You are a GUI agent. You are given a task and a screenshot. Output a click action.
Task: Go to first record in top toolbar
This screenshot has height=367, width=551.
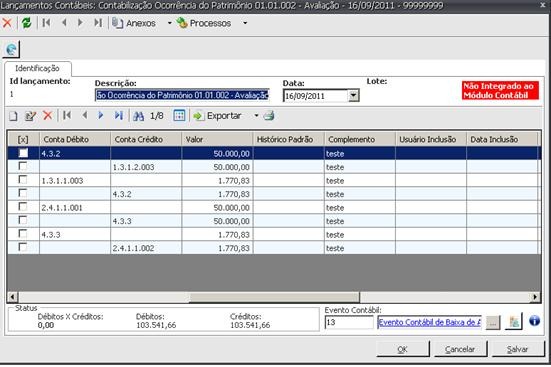click(46, 23)
